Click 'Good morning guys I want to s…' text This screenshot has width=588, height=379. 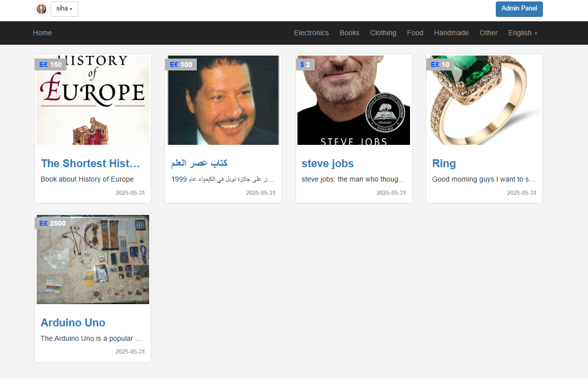[484, 180]
